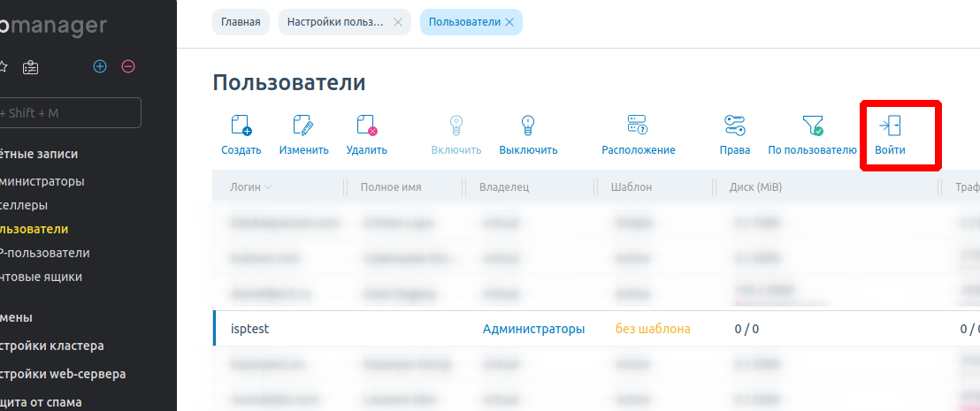
Task: Apply the По пользователю filter icon
Action: (812, 126)
